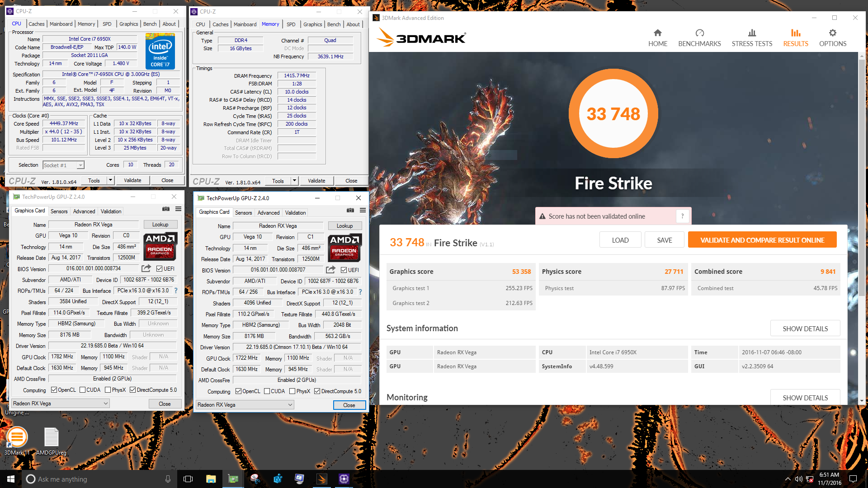Toggle PhysX checkbox in right GPU-Z
The width and height of the screenshot is (868, 488).
[x=292, y=391]
